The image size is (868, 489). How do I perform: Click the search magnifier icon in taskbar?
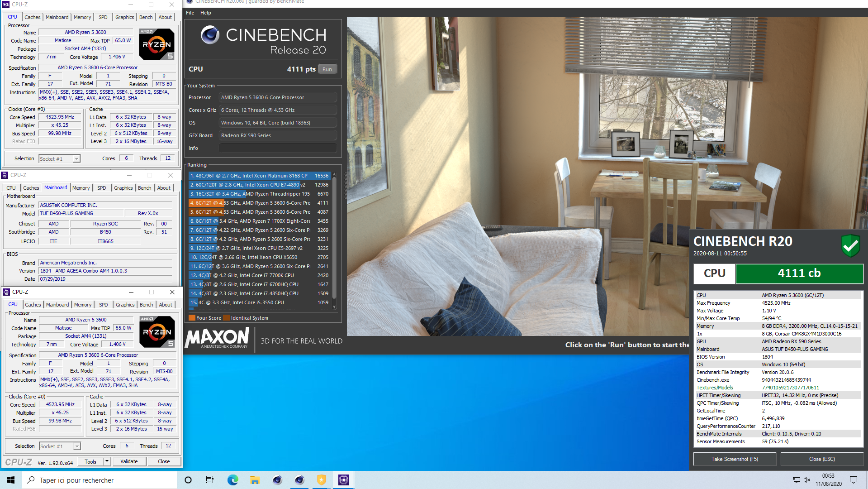pyautogui.click(x=31, y=480)
